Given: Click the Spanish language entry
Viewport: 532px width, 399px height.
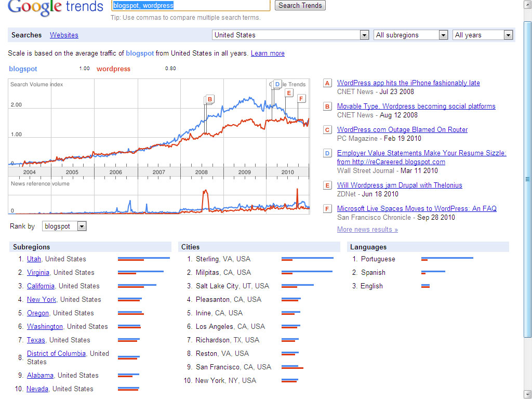Looking at the screenshot, I should (x=373, y=272).
